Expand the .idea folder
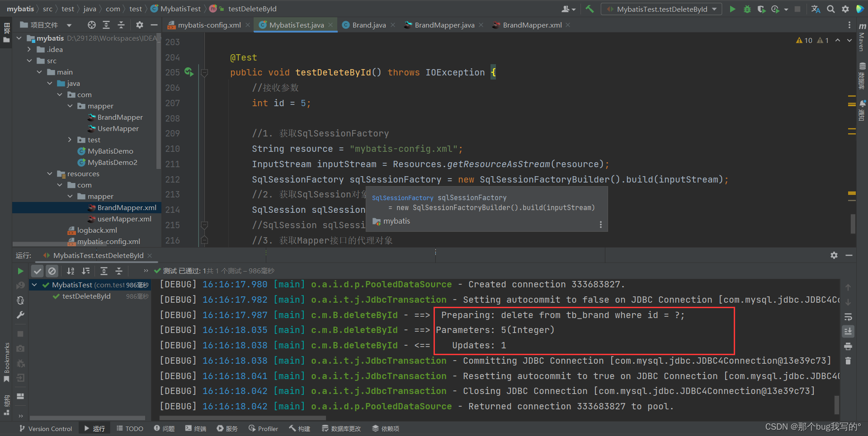 tap(29, 49)
